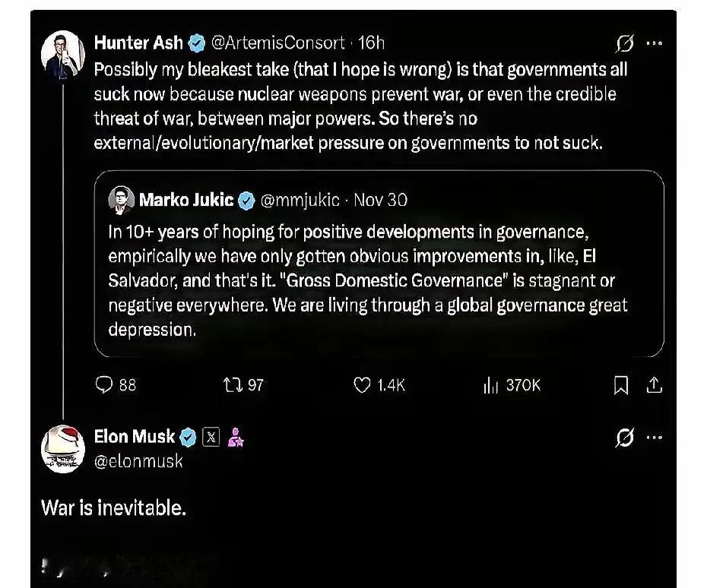Screen dimensions: 707x588
Task: View post analytics showing 370K views
Action: (x=490, y=385)
